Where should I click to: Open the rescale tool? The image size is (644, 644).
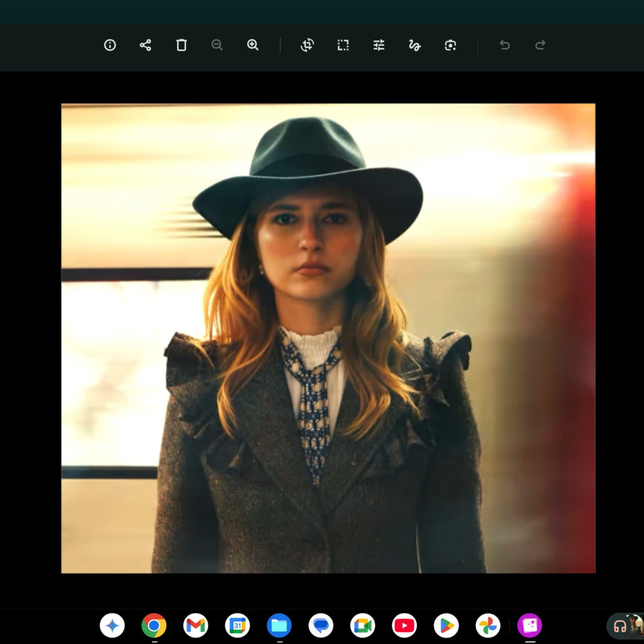tap(343, 45)
